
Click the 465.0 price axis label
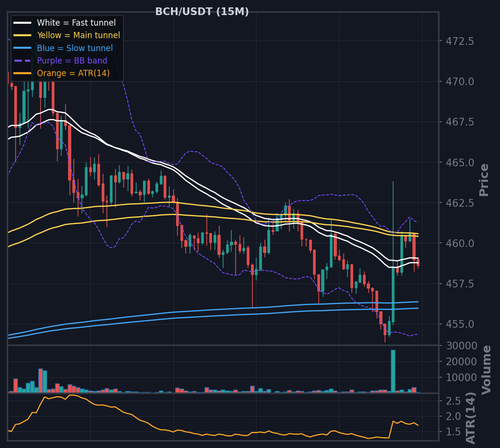click(460, 163)
